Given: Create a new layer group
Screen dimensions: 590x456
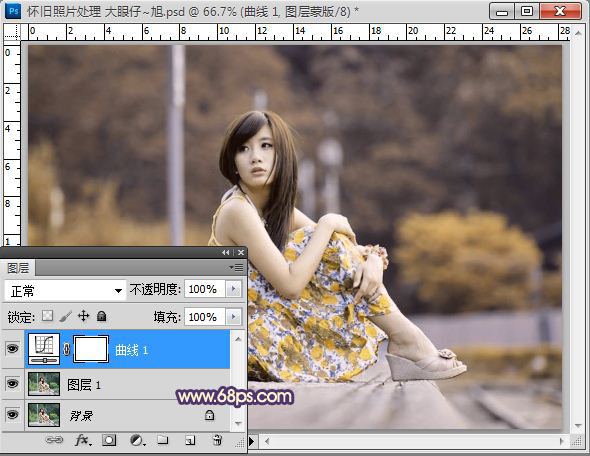Looking at the screenshot, I should click(x=163, y=439).
